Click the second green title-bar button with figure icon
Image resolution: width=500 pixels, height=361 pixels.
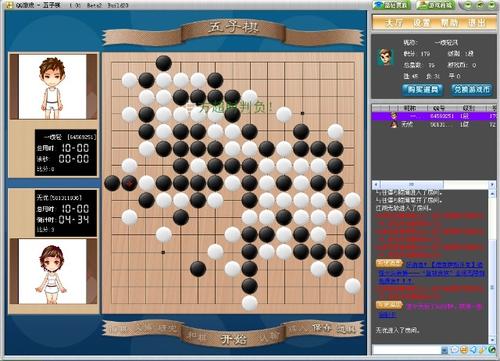(436, 5)
